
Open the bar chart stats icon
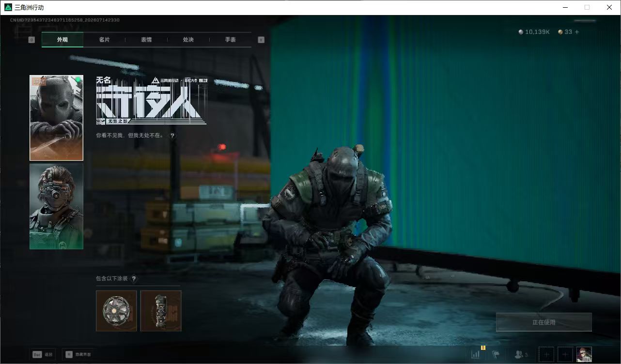(x=476, y=354)
